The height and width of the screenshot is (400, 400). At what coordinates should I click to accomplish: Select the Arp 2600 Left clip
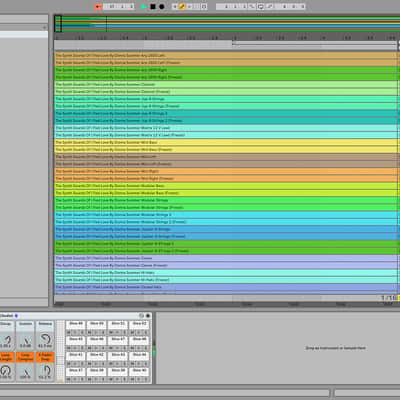[x=226, y=55]
